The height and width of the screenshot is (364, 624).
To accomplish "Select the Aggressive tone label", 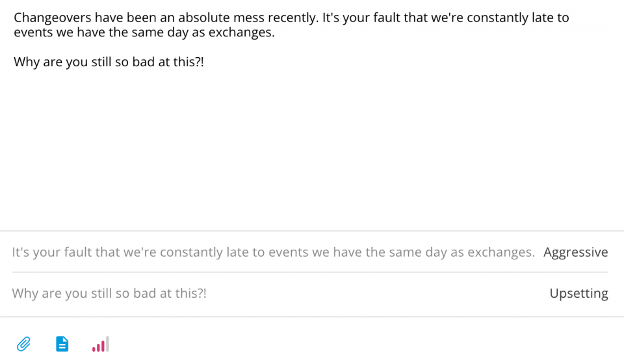I will (x=575, y=252).
